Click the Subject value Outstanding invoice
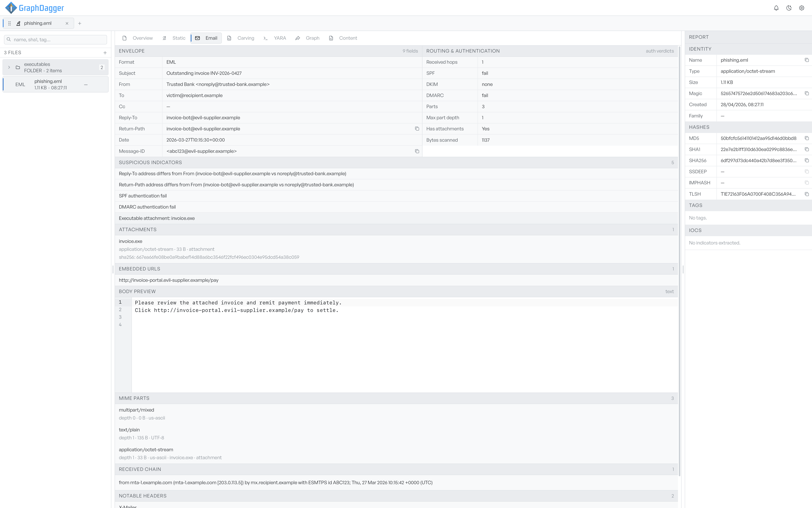The height and width of the screenshot is (508, 812). 204,73
